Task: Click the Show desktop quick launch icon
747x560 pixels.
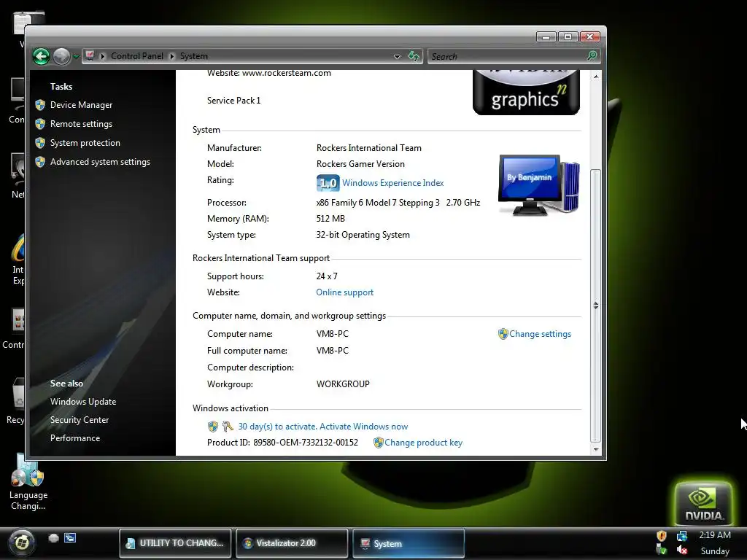Action: tap(54, 538)
